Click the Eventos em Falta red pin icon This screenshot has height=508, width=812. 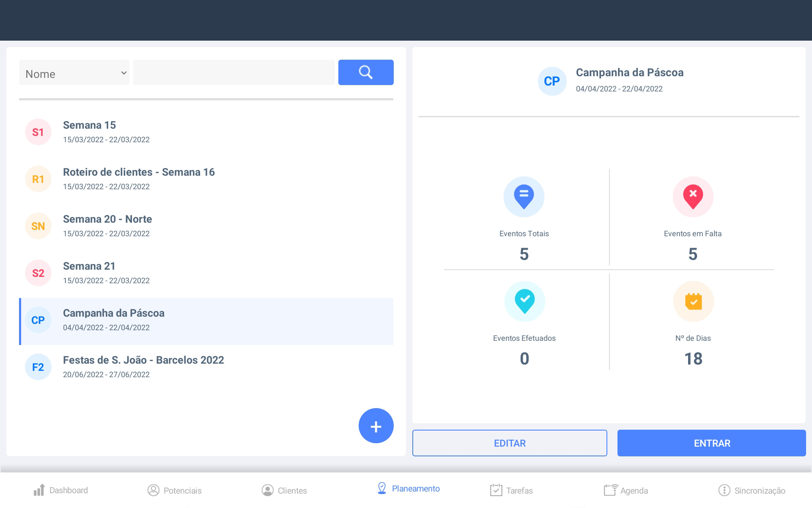693,197
